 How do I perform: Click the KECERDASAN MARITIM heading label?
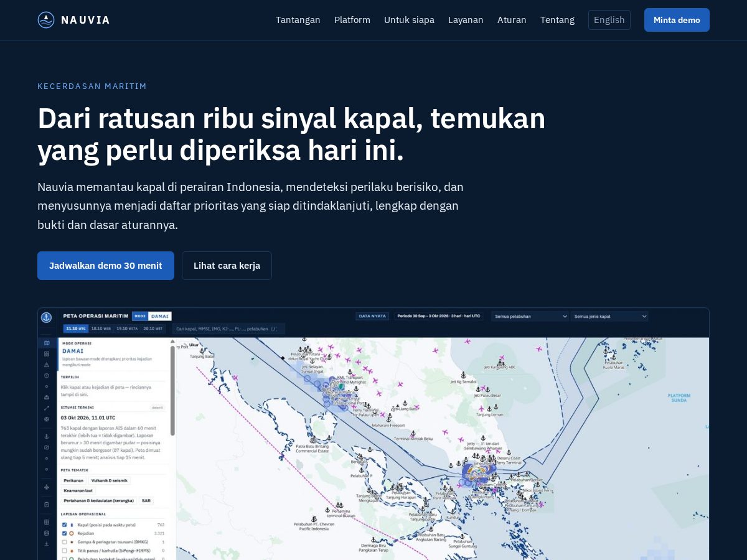coord(92,86)
